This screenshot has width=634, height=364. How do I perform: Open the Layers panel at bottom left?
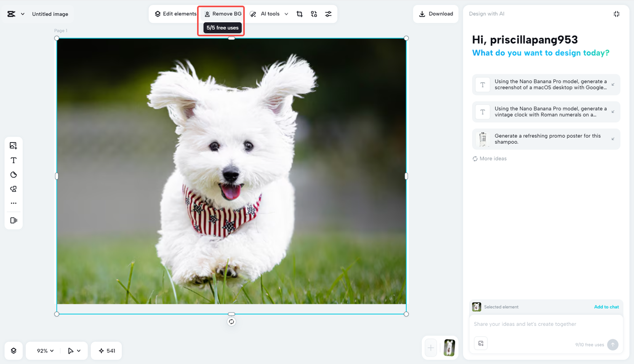13,350
